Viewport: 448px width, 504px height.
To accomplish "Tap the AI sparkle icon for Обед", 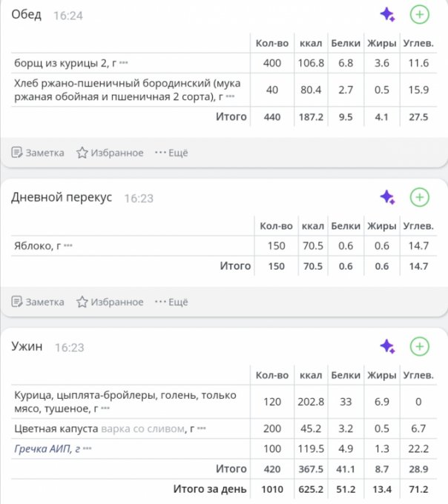I will [387, 15].
